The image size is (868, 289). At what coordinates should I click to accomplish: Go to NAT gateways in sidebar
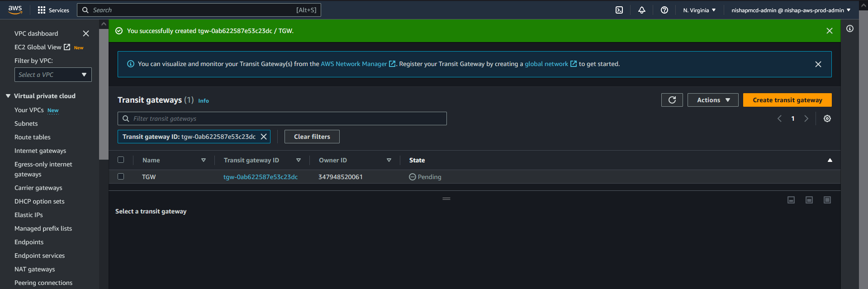click(35, 269)
